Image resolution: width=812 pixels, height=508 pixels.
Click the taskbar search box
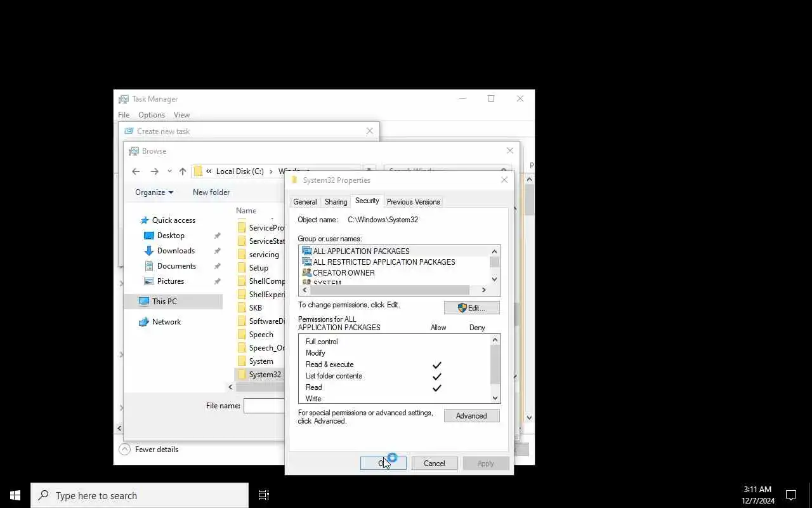[140, 495]
